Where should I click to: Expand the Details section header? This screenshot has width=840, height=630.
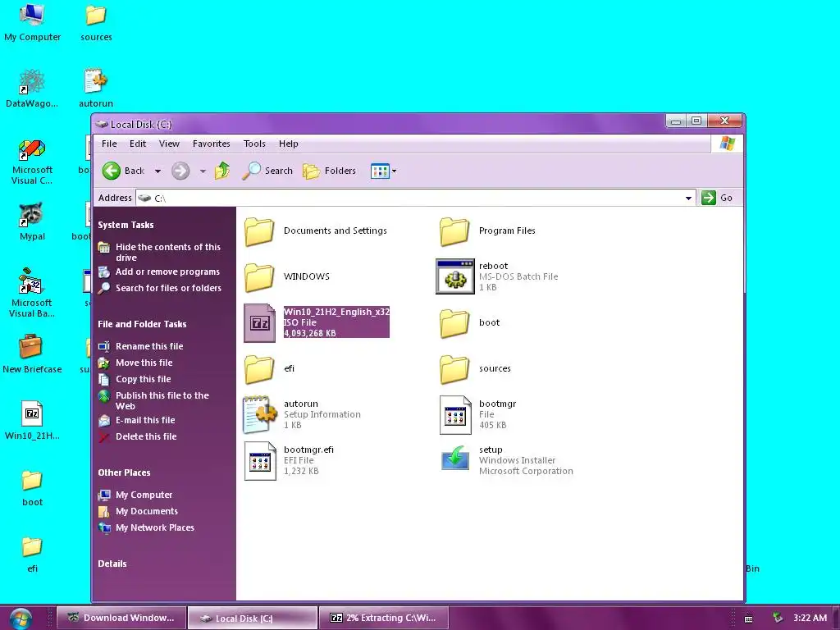[112, 564]
